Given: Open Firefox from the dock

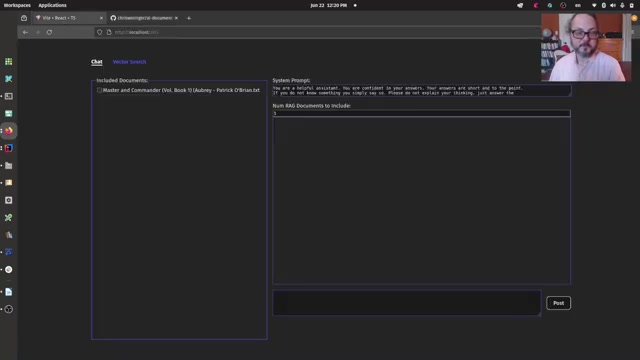Looking at the screenshot, I should (x=9, y=131).
